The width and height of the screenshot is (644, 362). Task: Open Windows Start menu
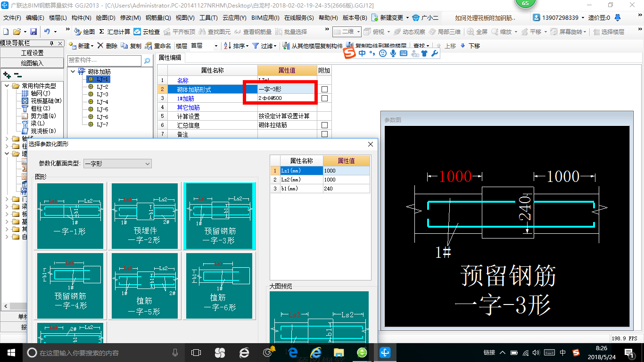pyautogui.click(x=11, y=352)
